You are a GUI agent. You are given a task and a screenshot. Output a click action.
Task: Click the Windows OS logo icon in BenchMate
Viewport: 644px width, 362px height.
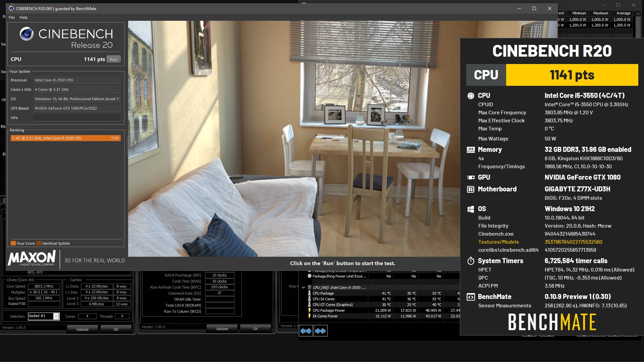pos(471,209)
